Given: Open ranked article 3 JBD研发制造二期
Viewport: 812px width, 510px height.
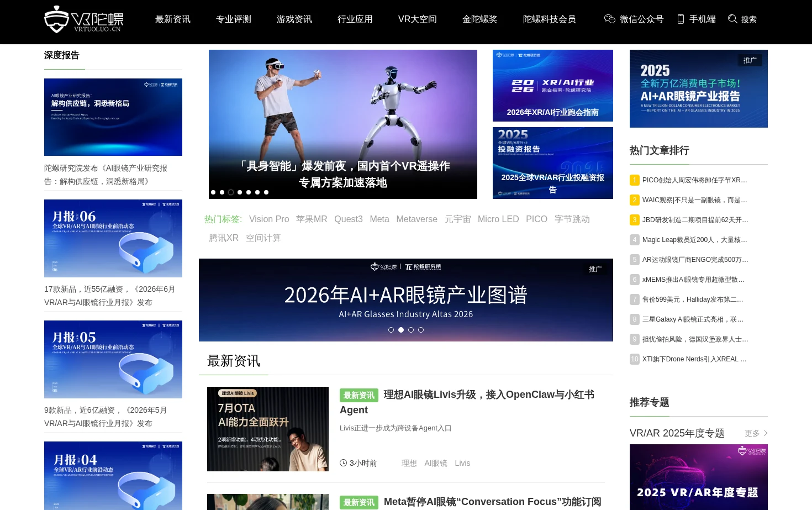Looking at the screenshot, I should pos(695,220).
